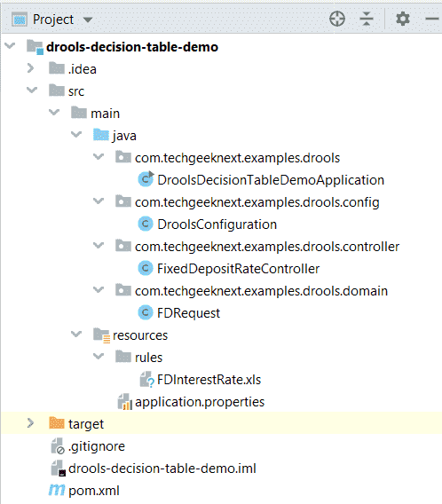
Task: Click the locate/select opened file crosshair icon
Action: (x=337, y=19)
